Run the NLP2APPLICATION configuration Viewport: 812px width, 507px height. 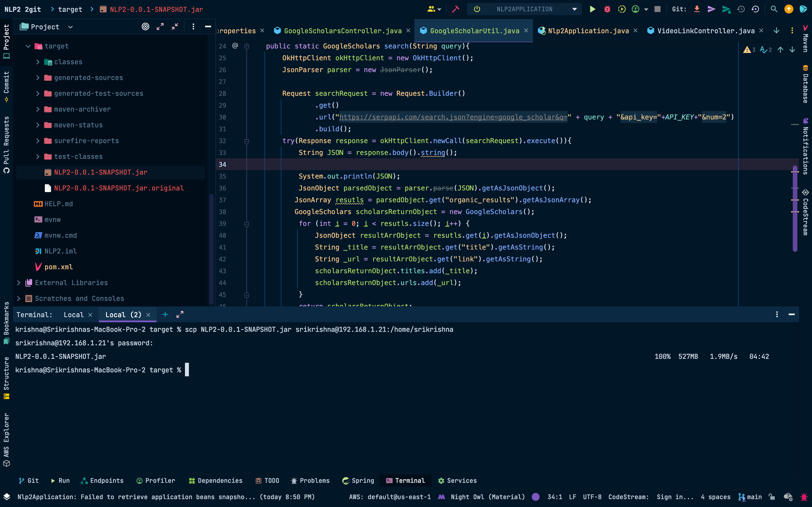(592, 9)
